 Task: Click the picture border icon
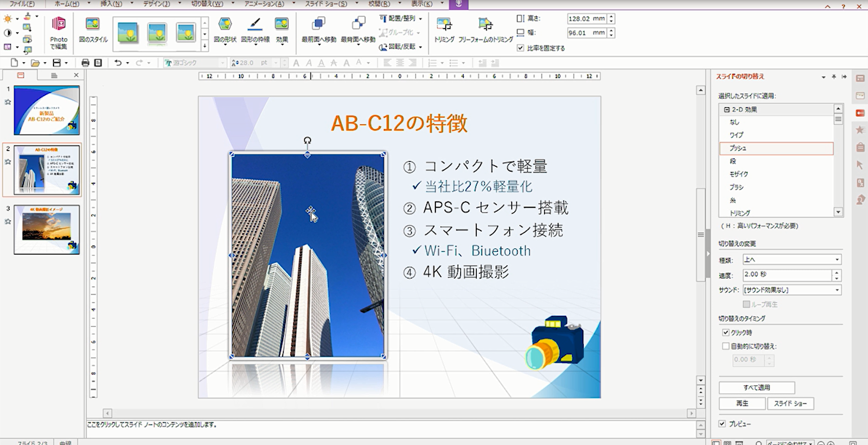pos(255,24)
